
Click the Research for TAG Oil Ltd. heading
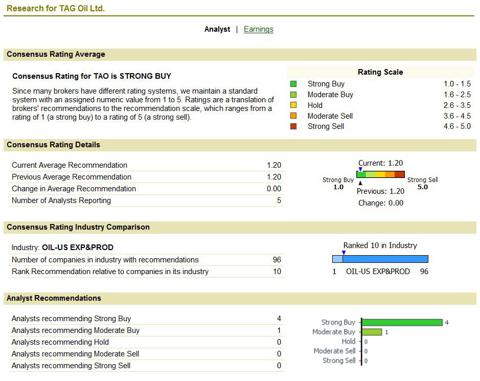click(x=55, y=8)
